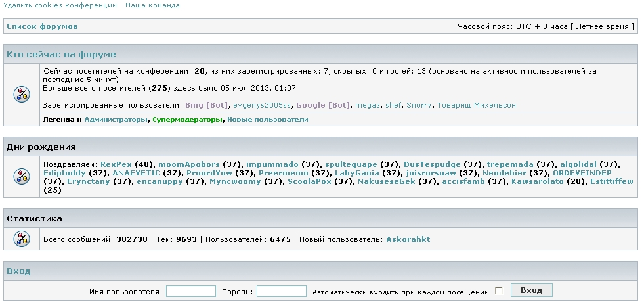
Task: View newest user Askorahkt profile
Action: 408,239
